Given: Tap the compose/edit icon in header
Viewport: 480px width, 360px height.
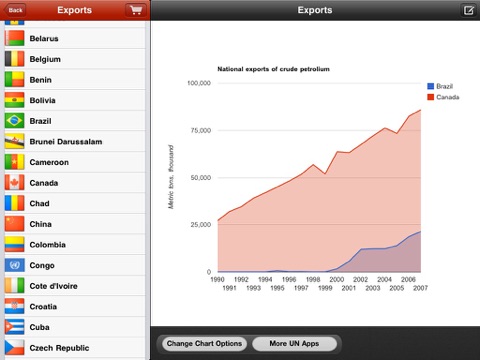Looking at the screenshot, I should (x=469, y=10).
